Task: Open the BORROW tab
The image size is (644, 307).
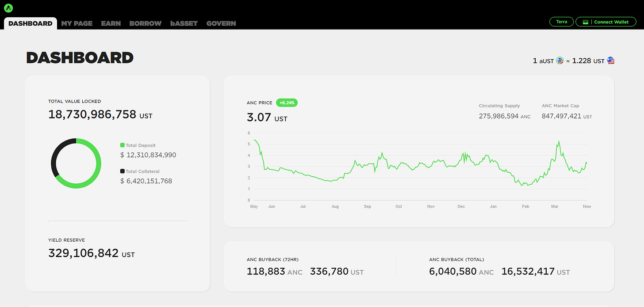Action: (x=146, y=23)
